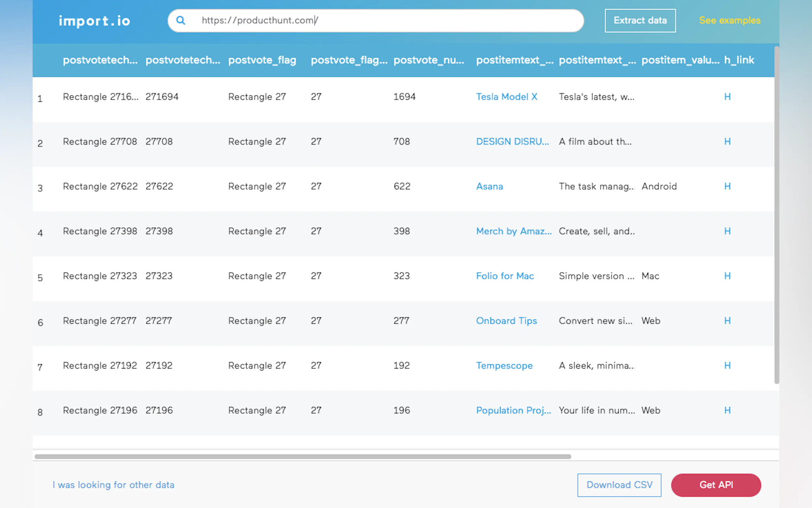Screen dimensions: 812x508
Task: Click the vote count cell 277
Action: coord(401,321)
